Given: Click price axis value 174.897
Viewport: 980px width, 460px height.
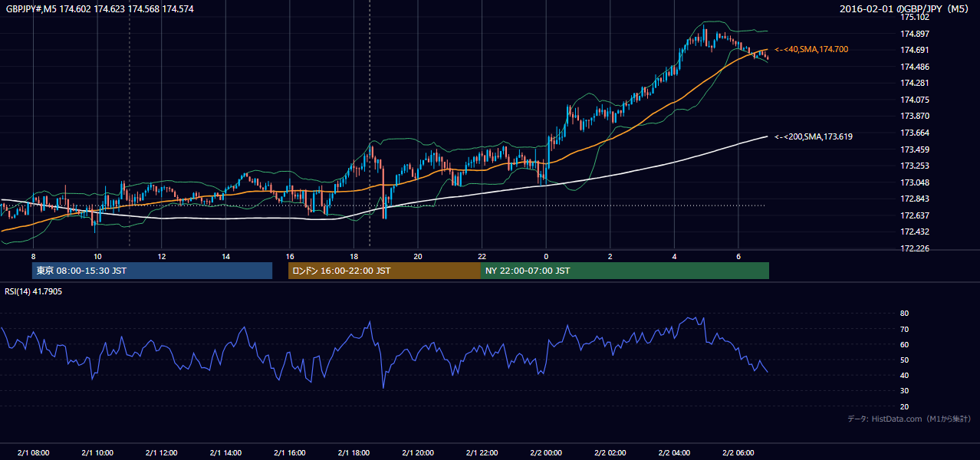Looking at the screenshot, I should click(915, 34).
